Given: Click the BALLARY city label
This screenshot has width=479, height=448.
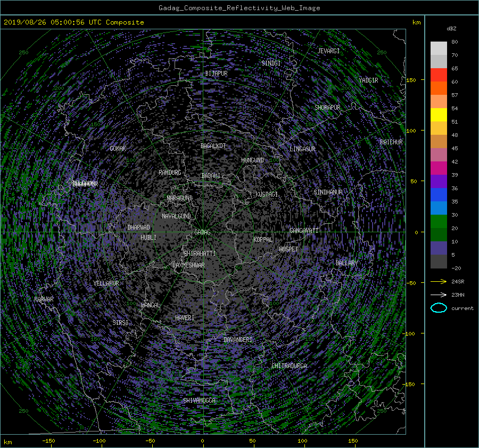Looking at the screenshot, I should click(346, 263).
